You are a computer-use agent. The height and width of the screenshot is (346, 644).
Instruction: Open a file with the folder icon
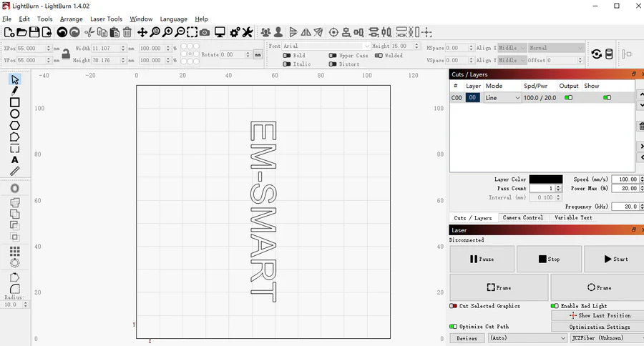(21, 32)
